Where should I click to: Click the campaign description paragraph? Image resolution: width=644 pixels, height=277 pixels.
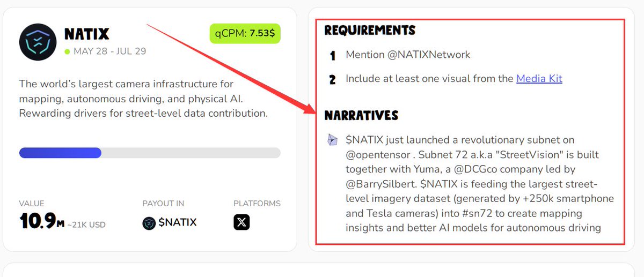point(143,99)
